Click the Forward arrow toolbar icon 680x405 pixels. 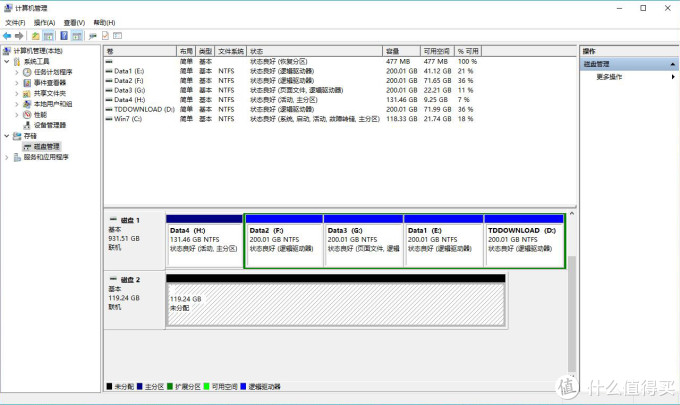pos(19,36)
